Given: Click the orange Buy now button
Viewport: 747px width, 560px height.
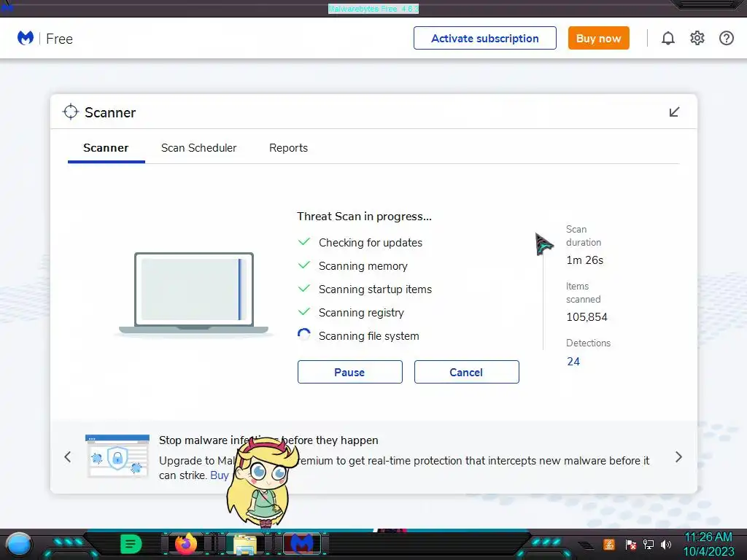Looking at the screenshot, I should 598,38.
